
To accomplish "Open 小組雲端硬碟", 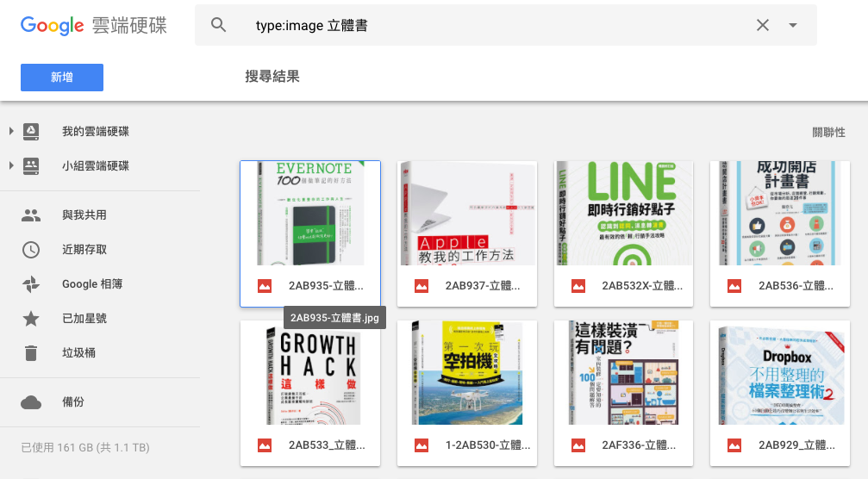I will pos(95,165).
